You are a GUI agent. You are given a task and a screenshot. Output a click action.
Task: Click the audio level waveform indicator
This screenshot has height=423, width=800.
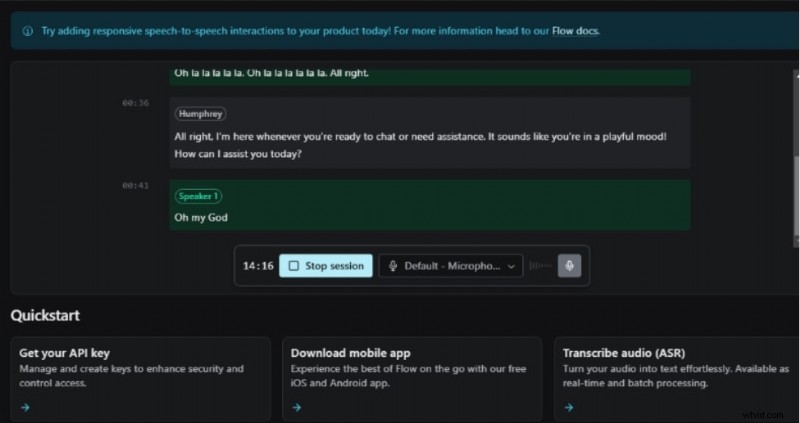[x=540, y=266]
